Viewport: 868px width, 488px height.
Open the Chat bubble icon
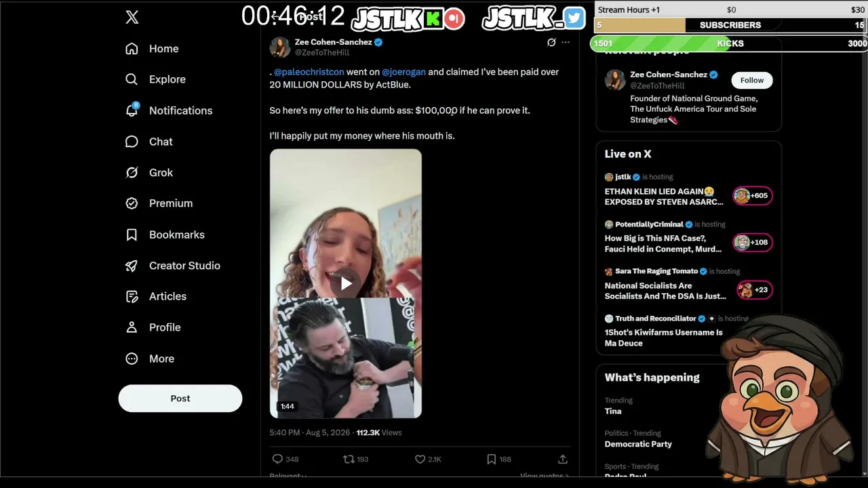pyautogui.click(x=132, y=142)
